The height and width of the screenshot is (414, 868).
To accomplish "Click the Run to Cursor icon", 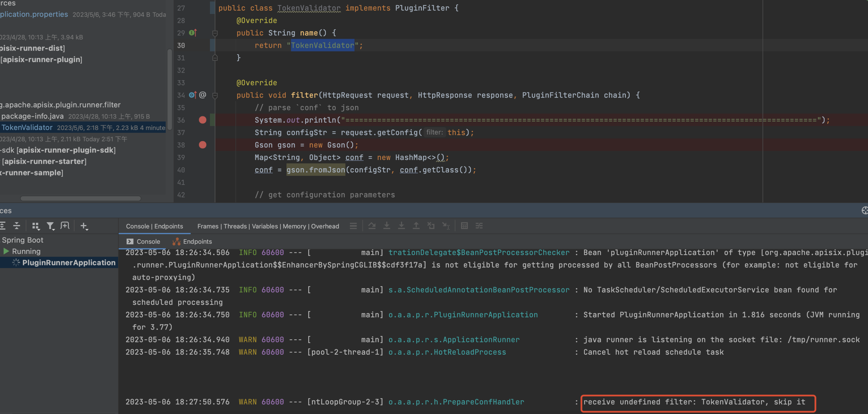I will click(446, 226).
